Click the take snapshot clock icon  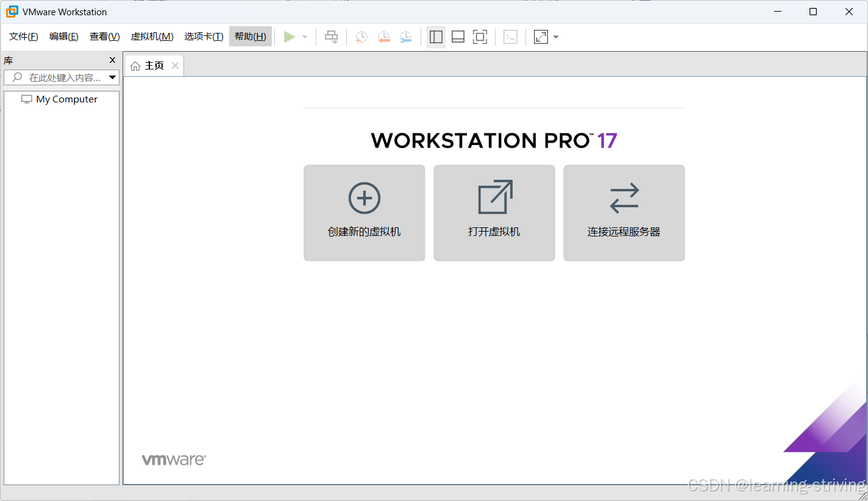361,37
